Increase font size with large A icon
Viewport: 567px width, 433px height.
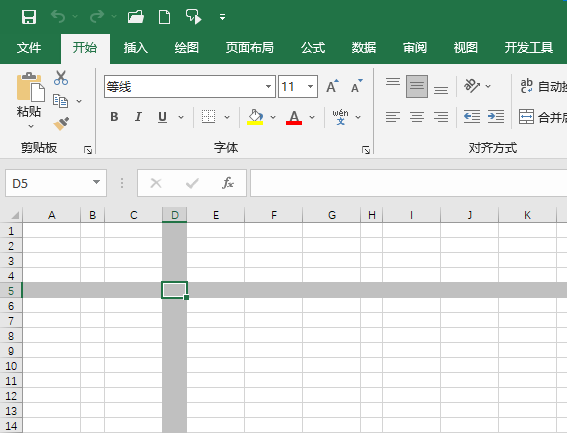[332, 86]
